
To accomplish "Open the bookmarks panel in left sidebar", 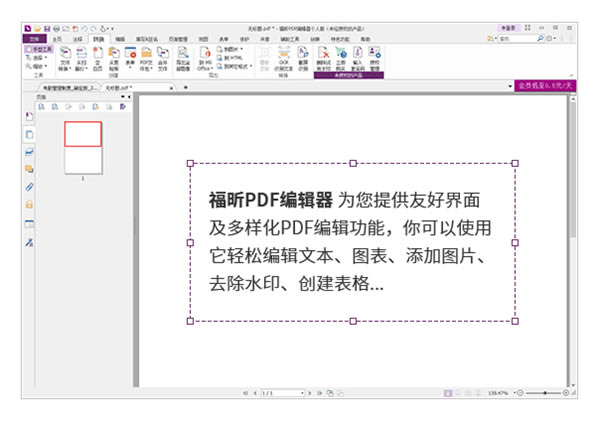I will [29, 116].
